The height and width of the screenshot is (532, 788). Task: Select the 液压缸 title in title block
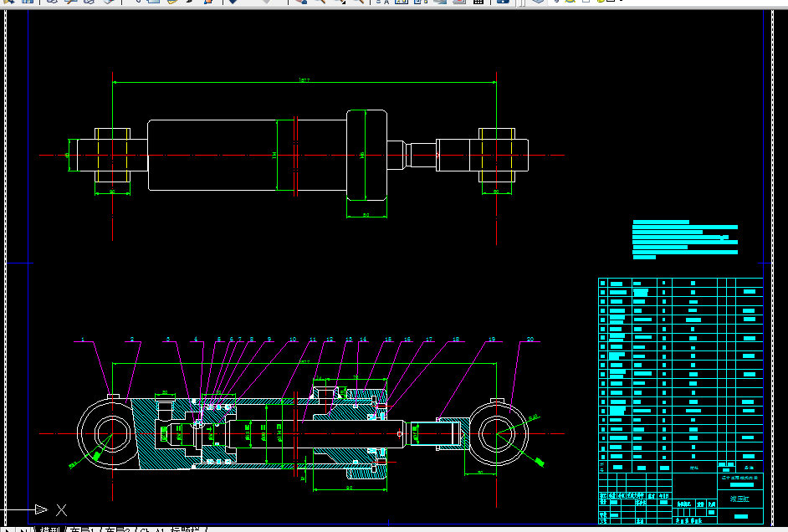coord(739,499)
